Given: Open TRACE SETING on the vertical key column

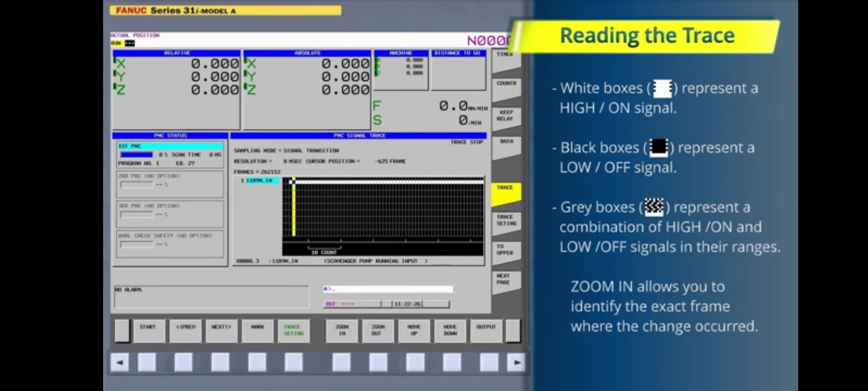Looking at the screenshot, I should click(x=506, y=223).
